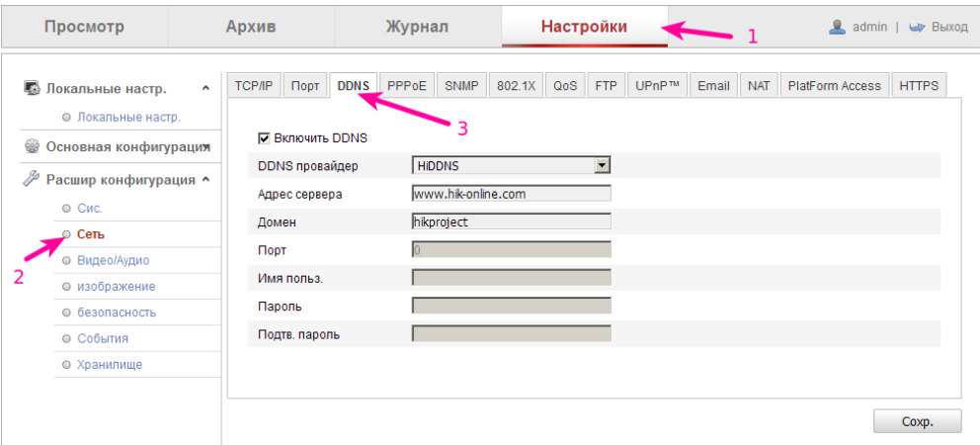The image size is (980, 445).
Task: Collapse the Локальные настр. section
Action: tap(205, 89)
